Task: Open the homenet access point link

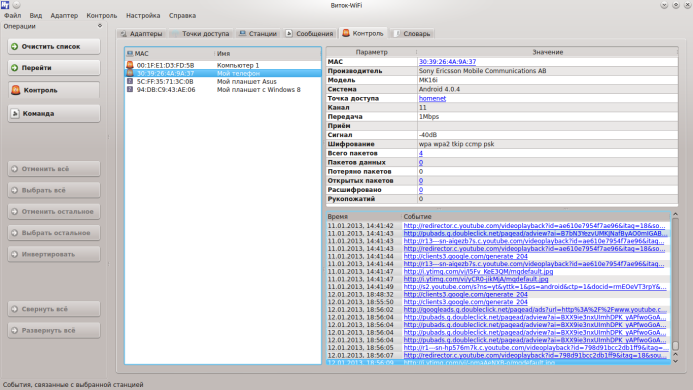Action: click(432, 98)
